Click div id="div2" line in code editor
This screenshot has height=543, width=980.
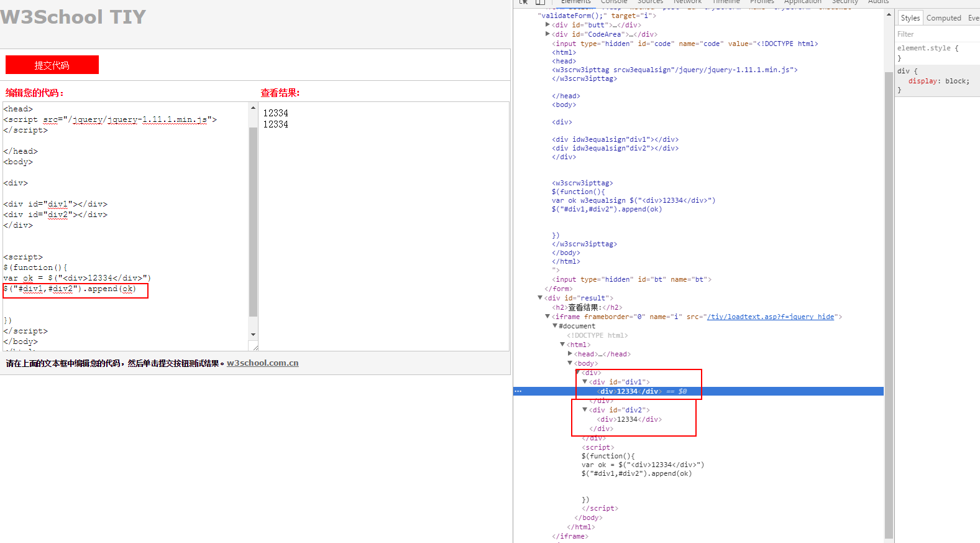click(55, 215)
